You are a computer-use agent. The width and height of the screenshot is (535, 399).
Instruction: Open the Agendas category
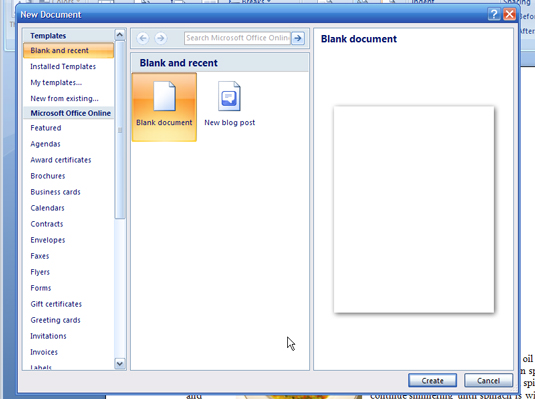pos(68,144)
